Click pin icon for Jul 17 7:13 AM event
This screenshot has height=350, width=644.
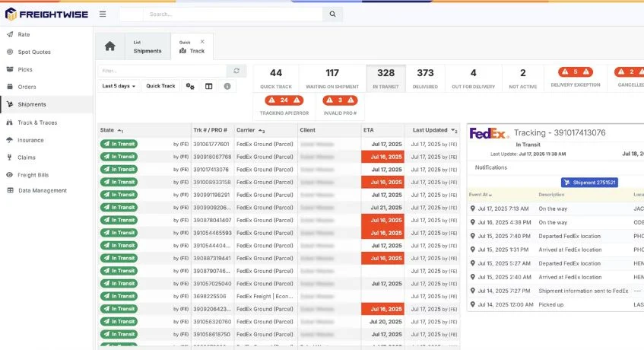pyautogui.click(x=473, y=208)
